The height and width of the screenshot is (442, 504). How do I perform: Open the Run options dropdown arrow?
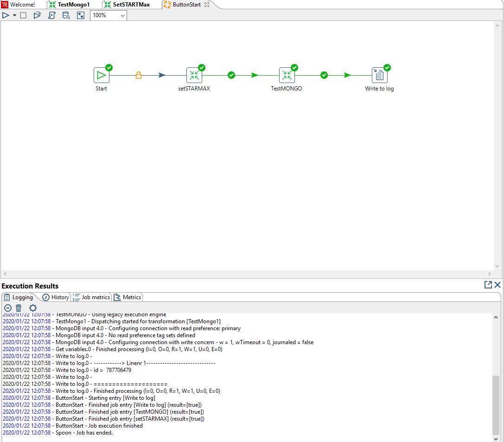click(x=14, y=15)
